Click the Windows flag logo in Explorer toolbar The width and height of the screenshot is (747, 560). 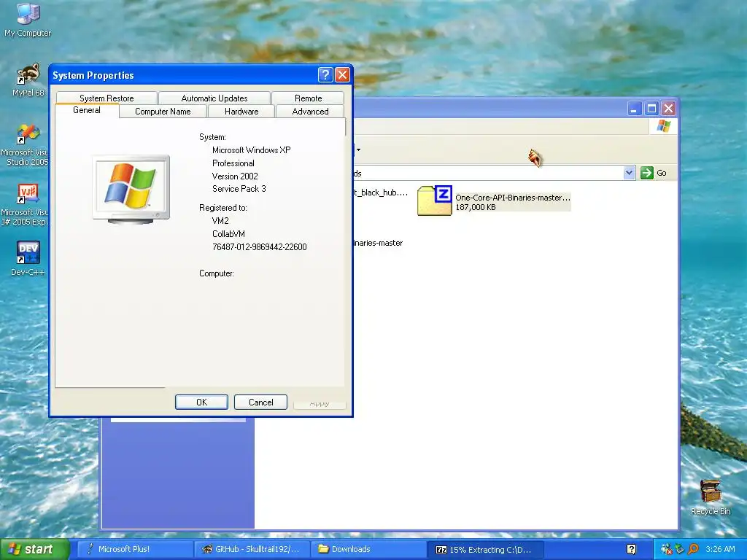[x=663, y=126]
